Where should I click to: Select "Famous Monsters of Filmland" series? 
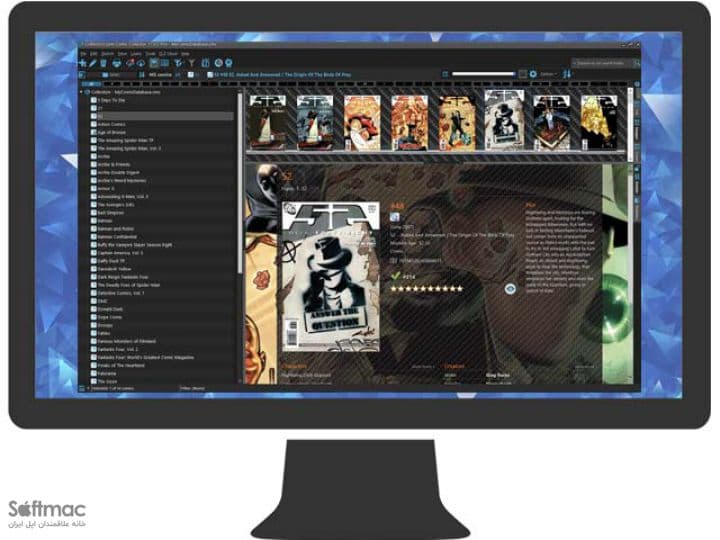(x=126, y=341)
